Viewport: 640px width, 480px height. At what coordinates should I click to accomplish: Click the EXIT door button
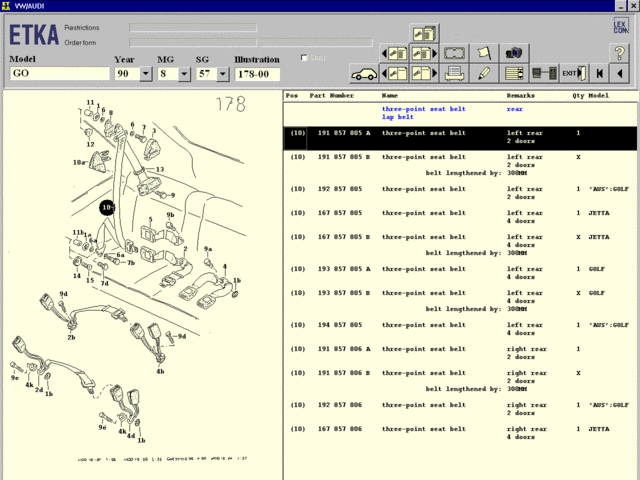pyautogui.click(x=574, y=74)
